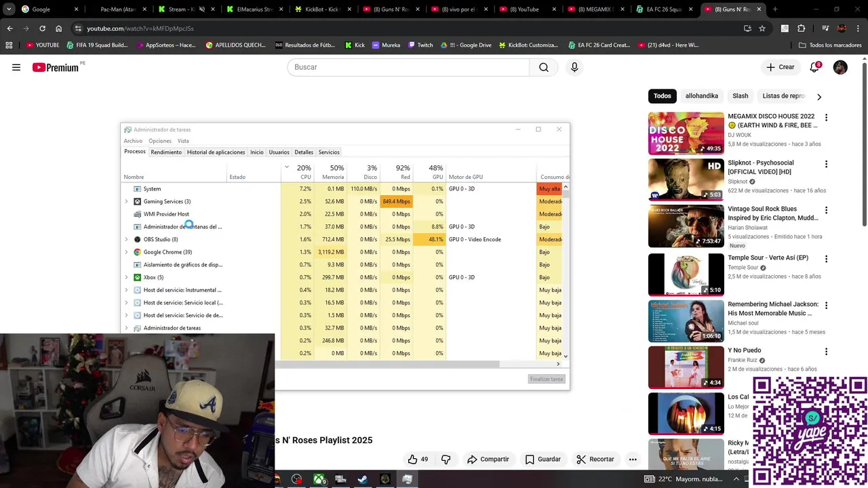868x488 pixels.
Task: Open Steam from the taskbar
Action: (x=363, y=479)
